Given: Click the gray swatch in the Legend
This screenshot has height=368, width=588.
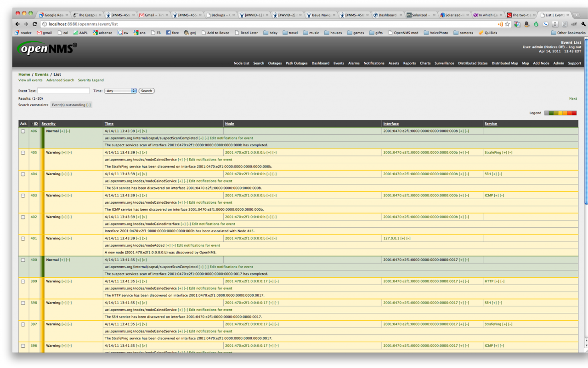Looking at the screenshot, I should tap(547, 113).
